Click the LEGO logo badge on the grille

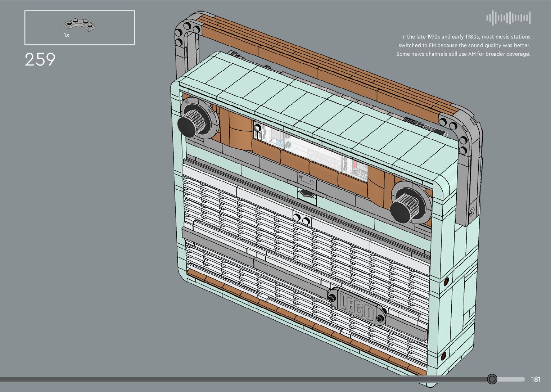click(x=357, y=306)
